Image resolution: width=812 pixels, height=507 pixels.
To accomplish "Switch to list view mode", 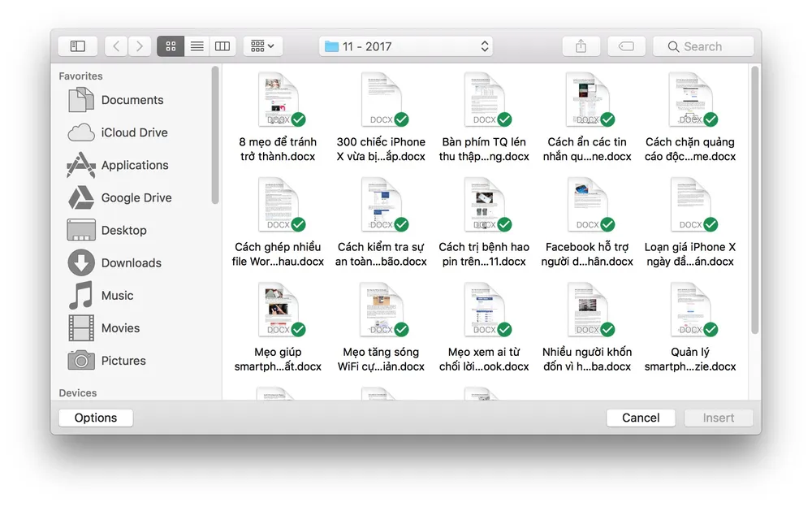I will click(197, 46).
